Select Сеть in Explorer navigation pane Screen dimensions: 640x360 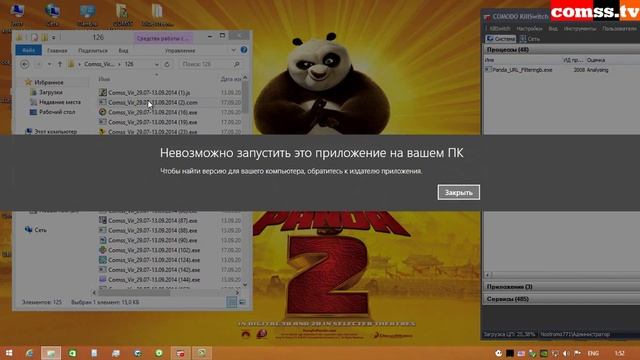pyautogui.click(x=40, y=230)
